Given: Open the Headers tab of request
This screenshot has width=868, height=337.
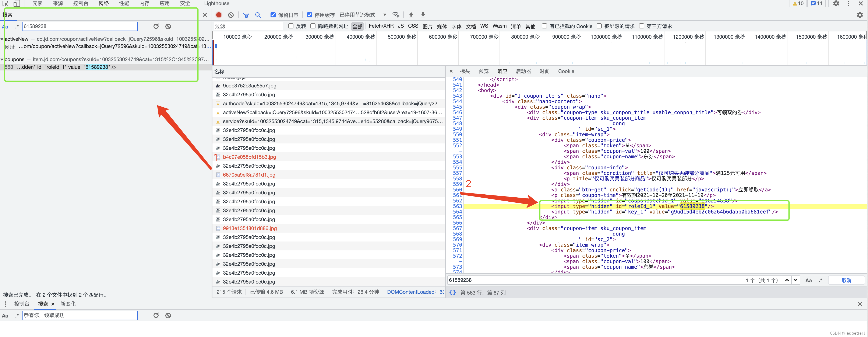Looking at the screenshot, I should (x=465, y=71).
